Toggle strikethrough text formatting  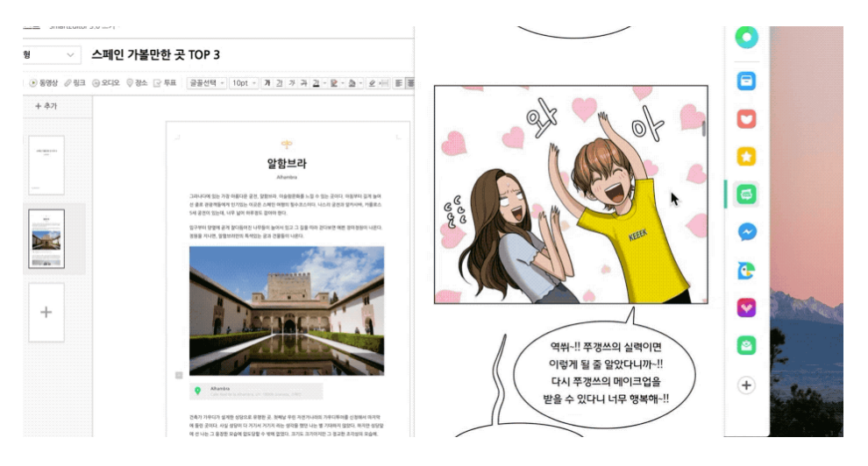tap(303, 83)
